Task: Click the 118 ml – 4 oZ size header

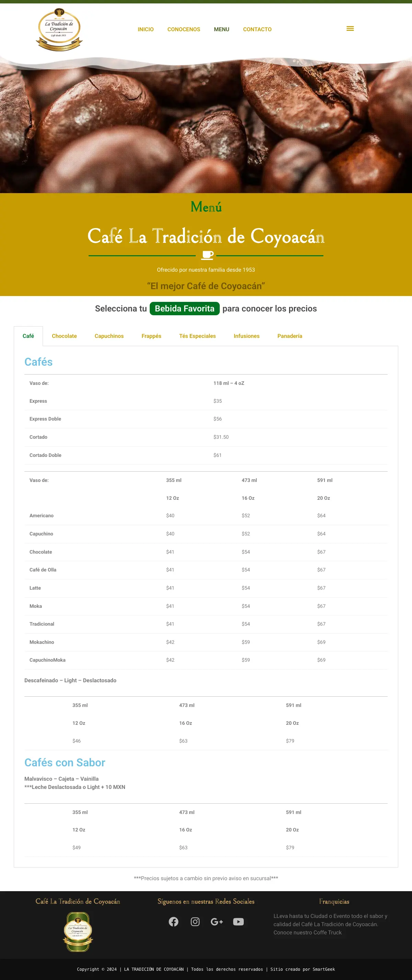Action: coord(229,383)
